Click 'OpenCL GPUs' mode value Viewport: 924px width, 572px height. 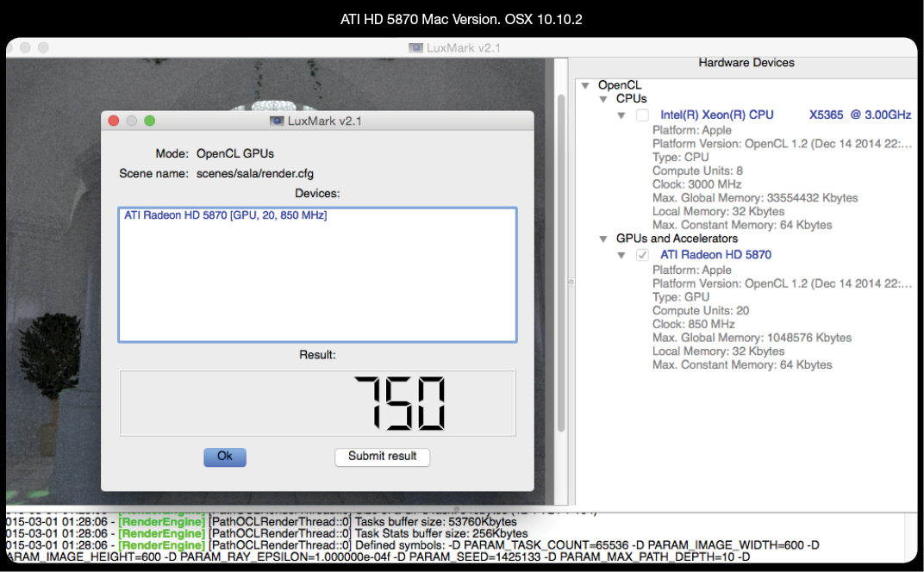(235, 153)
